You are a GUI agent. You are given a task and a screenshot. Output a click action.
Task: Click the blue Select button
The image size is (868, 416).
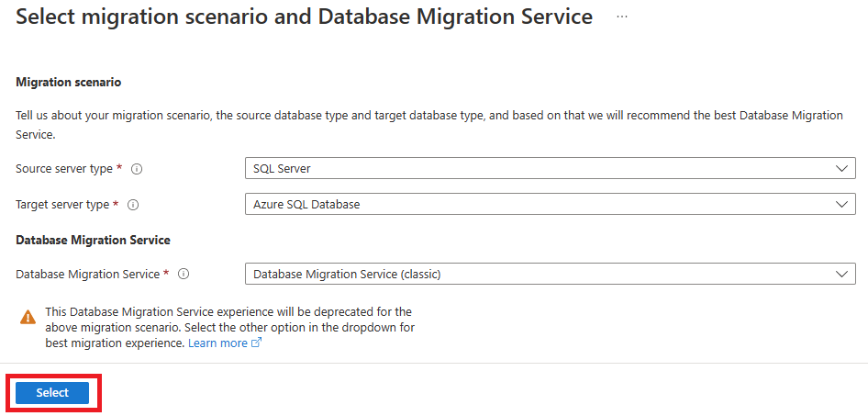(52, 393)
